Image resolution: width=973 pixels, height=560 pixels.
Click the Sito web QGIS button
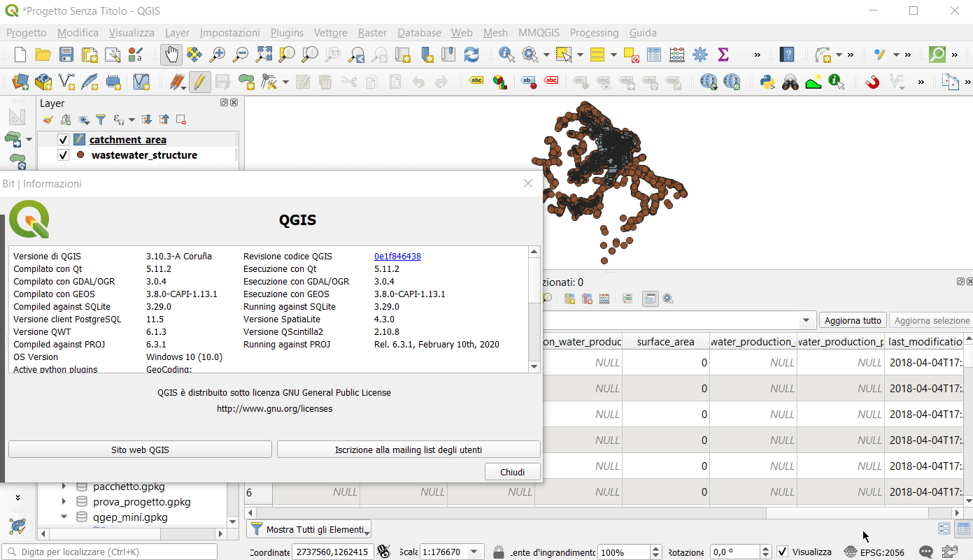pos(139,449)
